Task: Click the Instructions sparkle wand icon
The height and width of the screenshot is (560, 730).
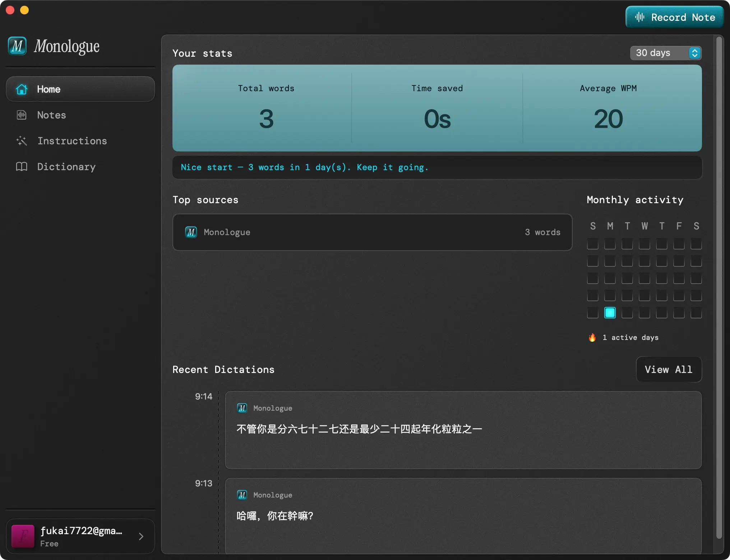Action: point(22,141)
